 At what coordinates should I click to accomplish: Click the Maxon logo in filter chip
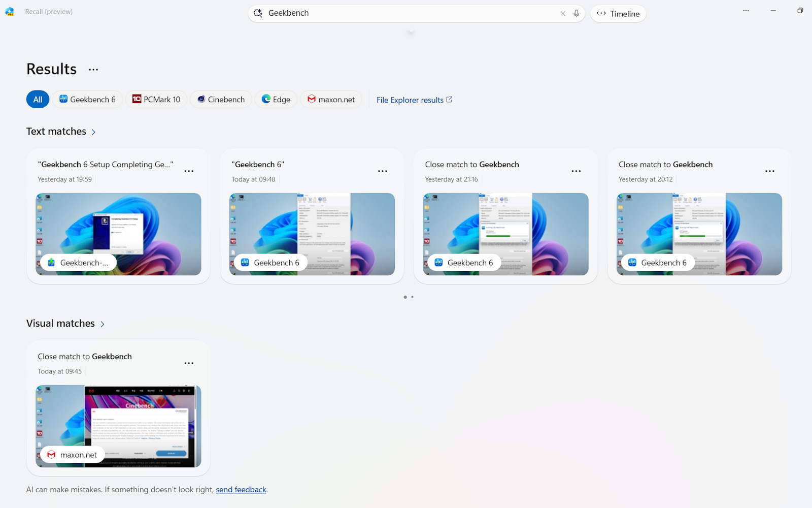click(312, 99)
